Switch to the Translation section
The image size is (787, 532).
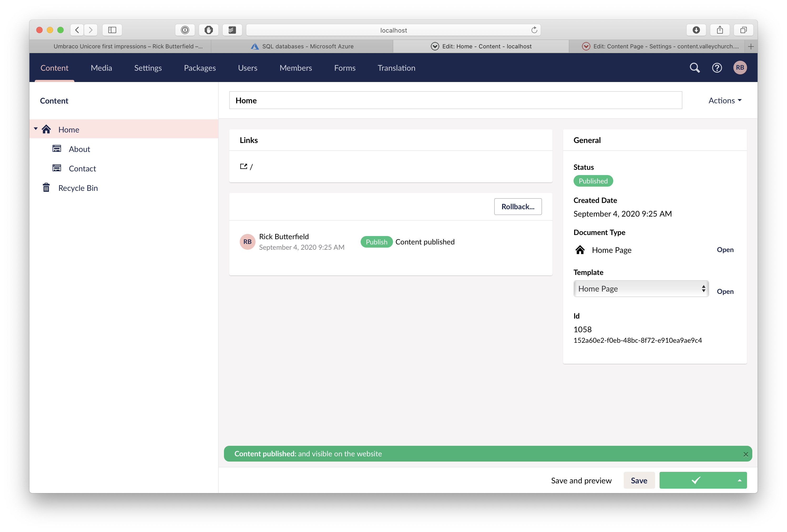[x=396, y=68]
